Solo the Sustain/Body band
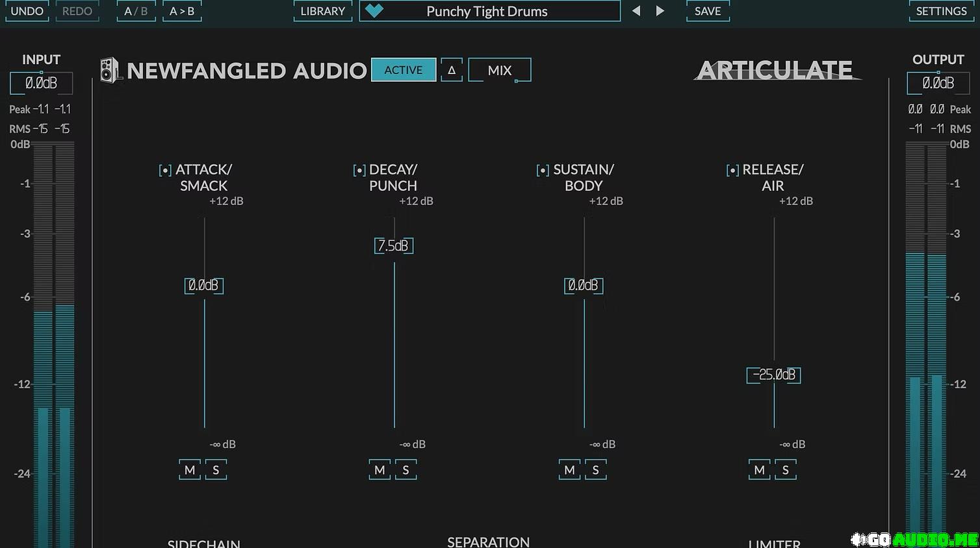Screen dimensions: 980x548 [595, 469]
